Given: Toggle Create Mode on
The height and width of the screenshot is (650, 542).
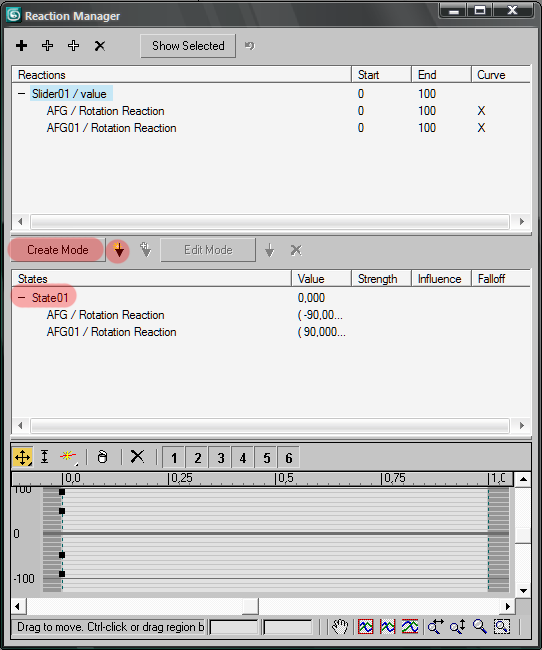Looking at the screenshot, I should pos(58,250).
